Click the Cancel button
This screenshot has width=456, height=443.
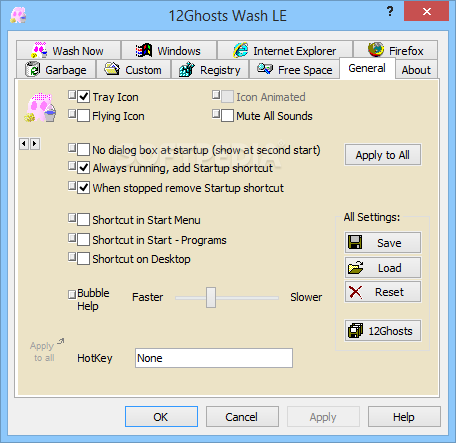pos(242,417)
